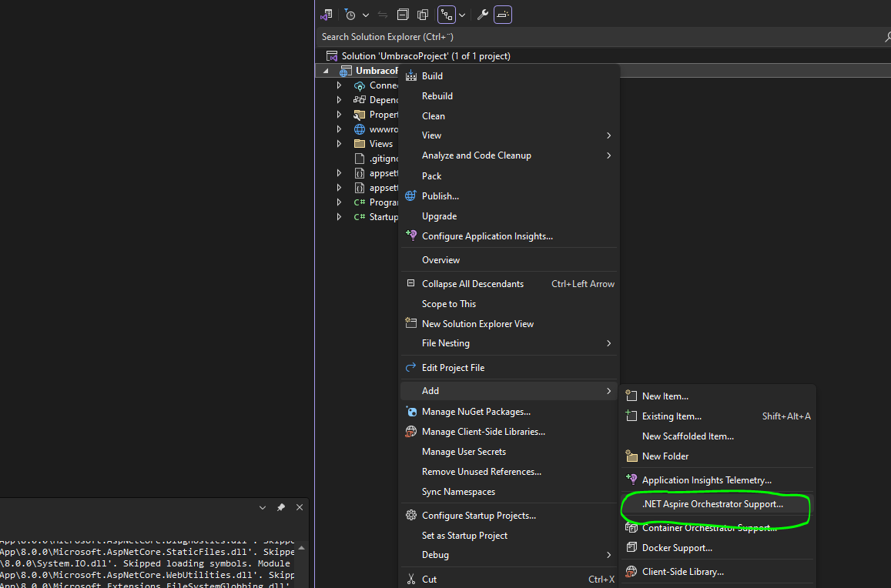Toggle the highlighted tree-structure view button
The width and height of the screenshot is (891, 588).
(447, 15)
